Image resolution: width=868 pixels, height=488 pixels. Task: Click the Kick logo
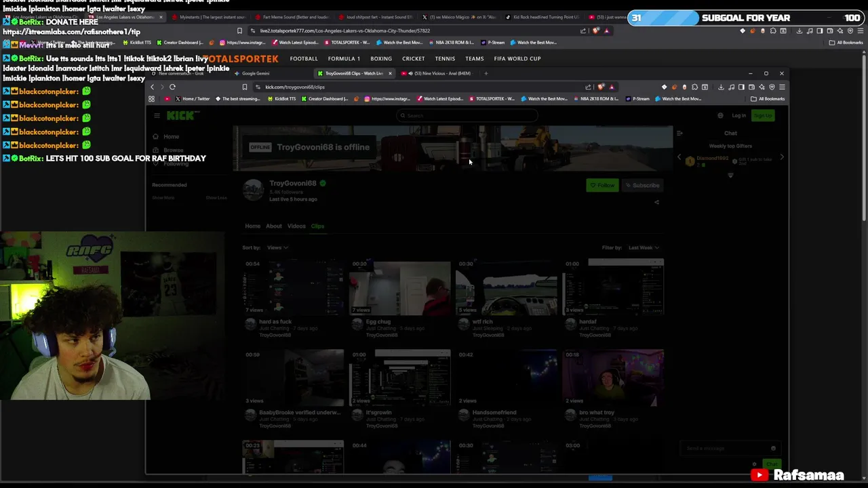tap(180, 116)
